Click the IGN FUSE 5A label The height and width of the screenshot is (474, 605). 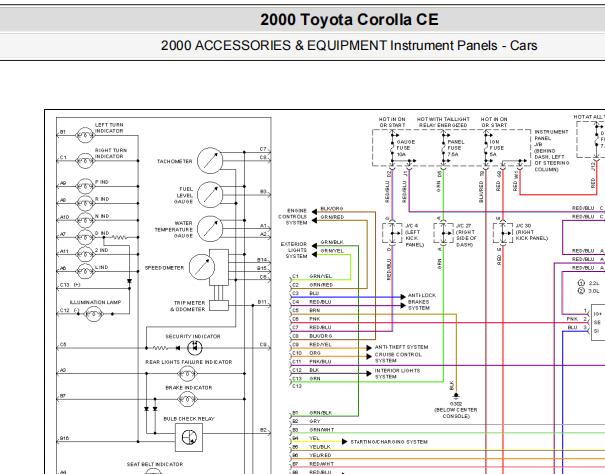(497, 148)
